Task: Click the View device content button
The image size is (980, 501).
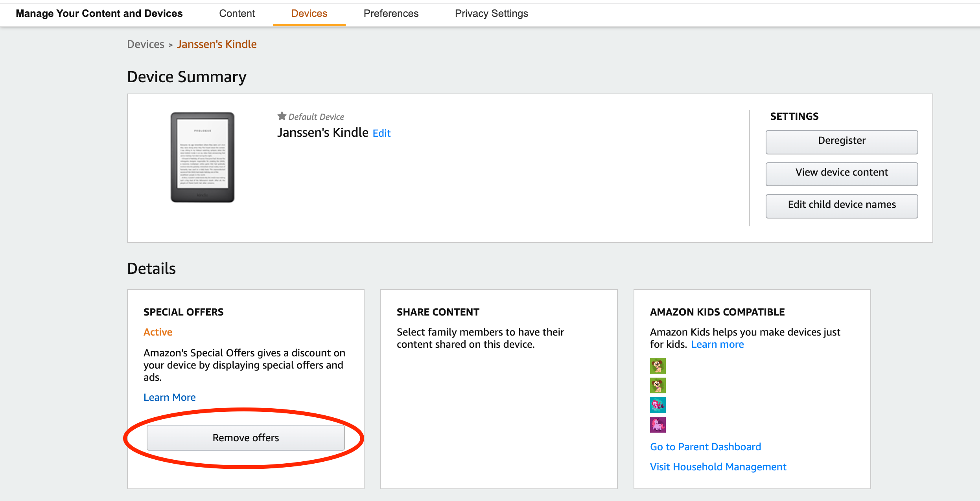Action: pos(841,172)
